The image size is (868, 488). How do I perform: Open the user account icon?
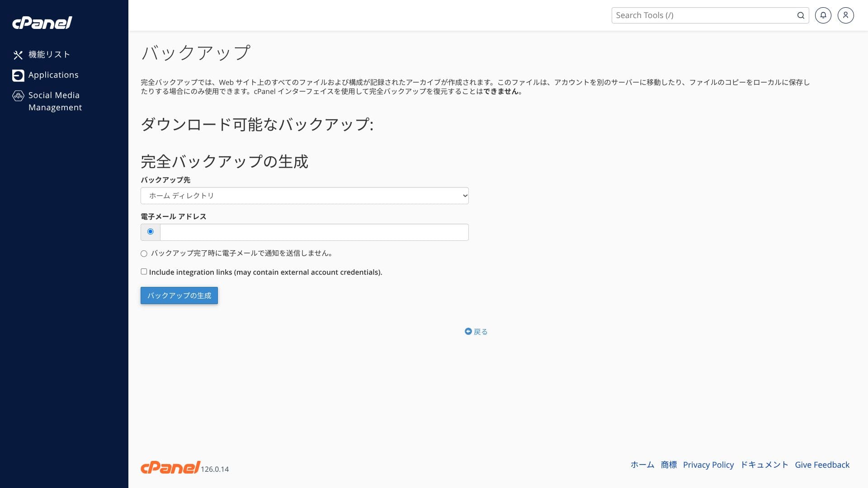(845, 15)
